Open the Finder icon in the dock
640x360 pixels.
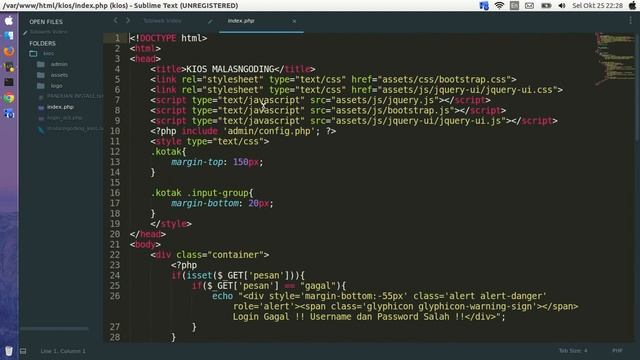pyautogui.click(x=9, y=36)
